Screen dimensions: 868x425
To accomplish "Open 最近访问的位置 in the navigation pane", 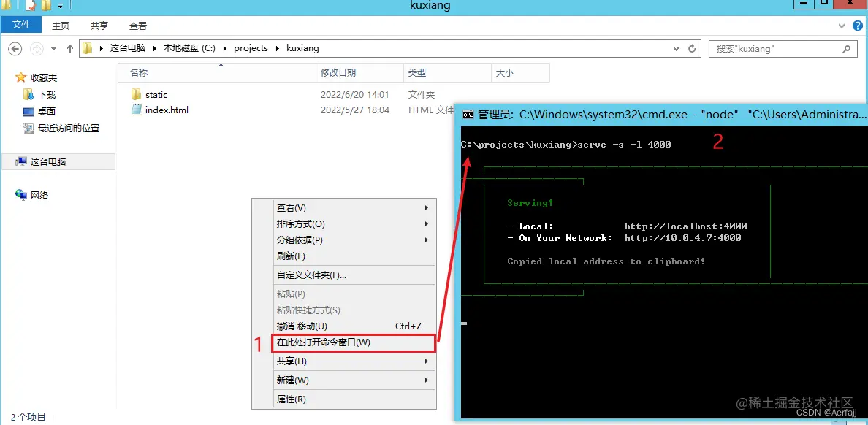I will tap(69, 128).
